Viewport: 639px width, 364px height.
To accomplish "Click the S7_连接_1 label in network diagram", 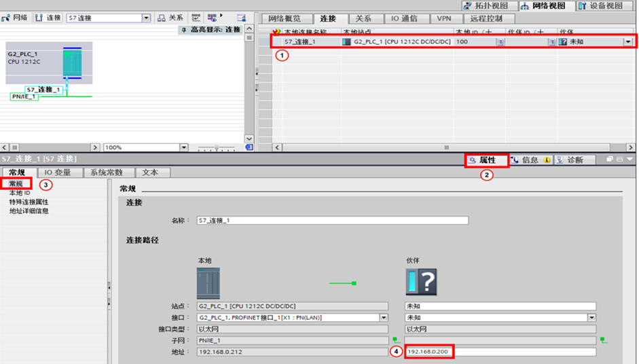I will point(44,90).
